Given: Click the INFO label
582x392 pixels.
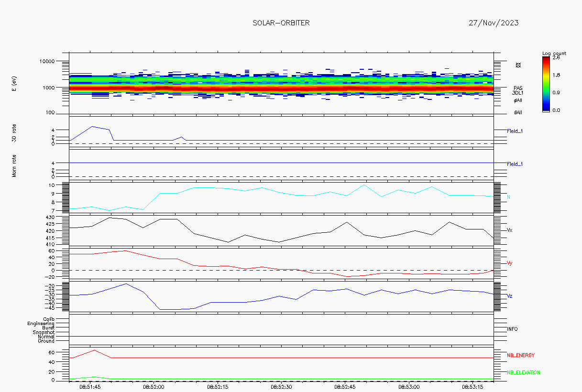Looking at the screenshot, I should point(512,329).
